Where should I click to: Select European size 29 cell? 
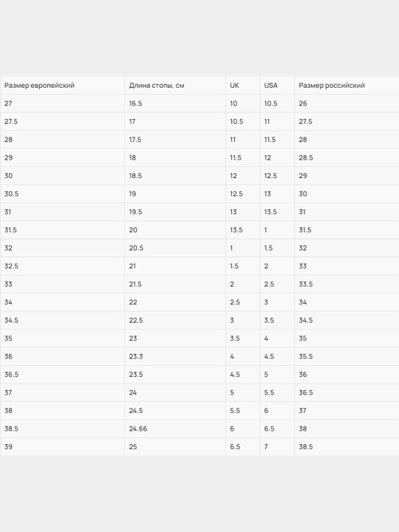62,157
